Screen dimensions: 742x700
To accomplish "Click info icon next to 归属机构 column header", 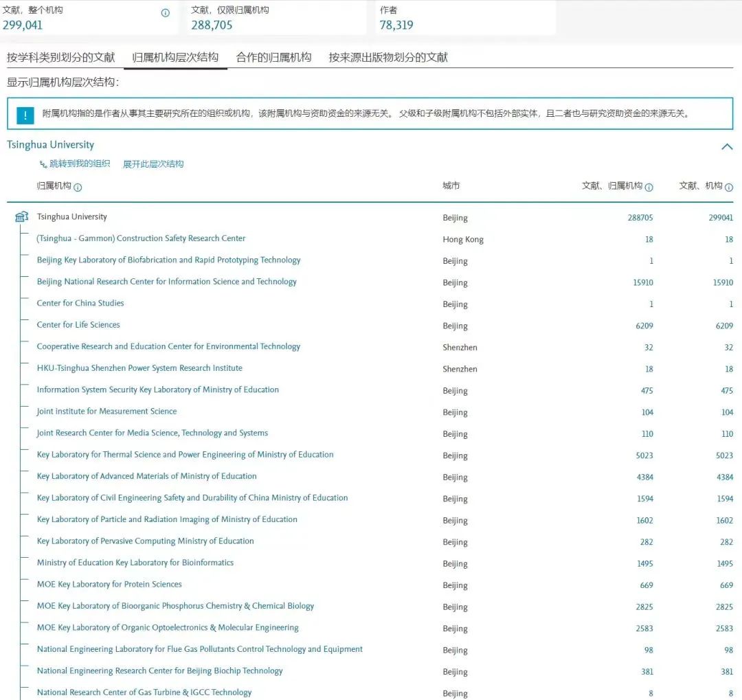I will 78,187.
